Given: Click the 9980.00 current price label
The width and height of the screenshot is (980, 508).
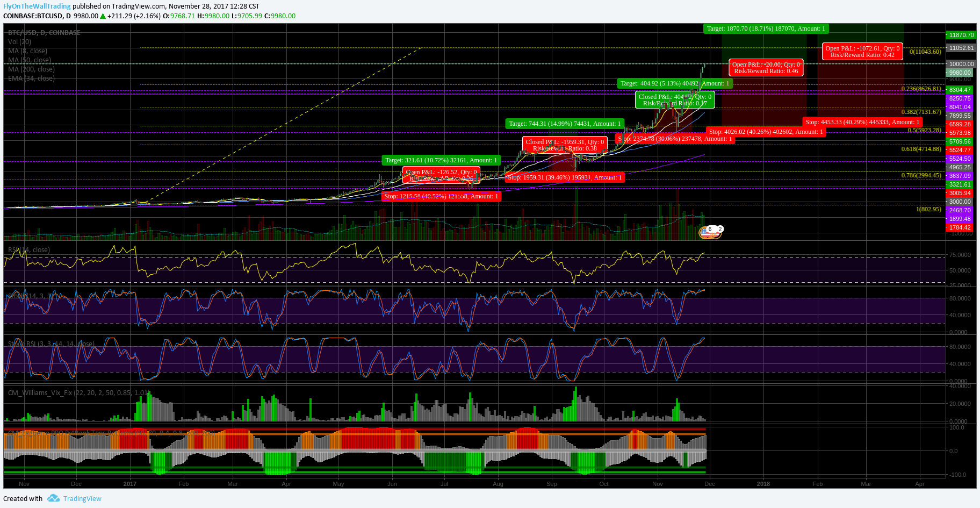Looking at the screenshot, I should click(960, 73).
